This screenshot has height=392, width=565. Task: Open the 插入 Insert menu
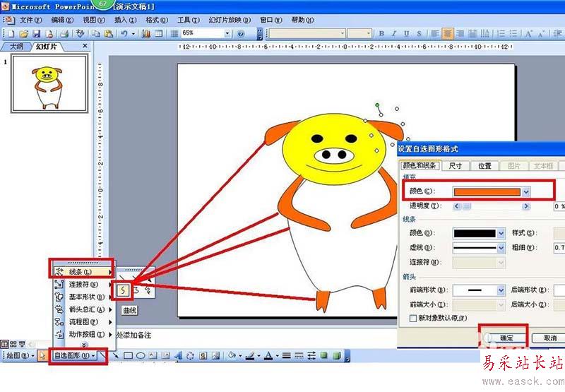click(125, 20)
